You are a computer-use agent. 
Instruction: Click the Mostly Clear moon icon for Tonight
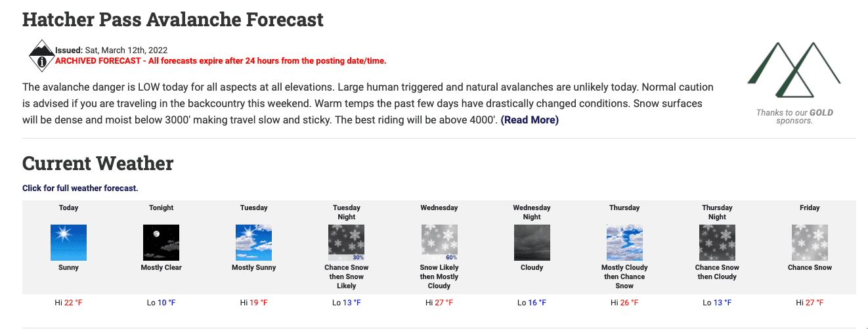tap(161, 242)
